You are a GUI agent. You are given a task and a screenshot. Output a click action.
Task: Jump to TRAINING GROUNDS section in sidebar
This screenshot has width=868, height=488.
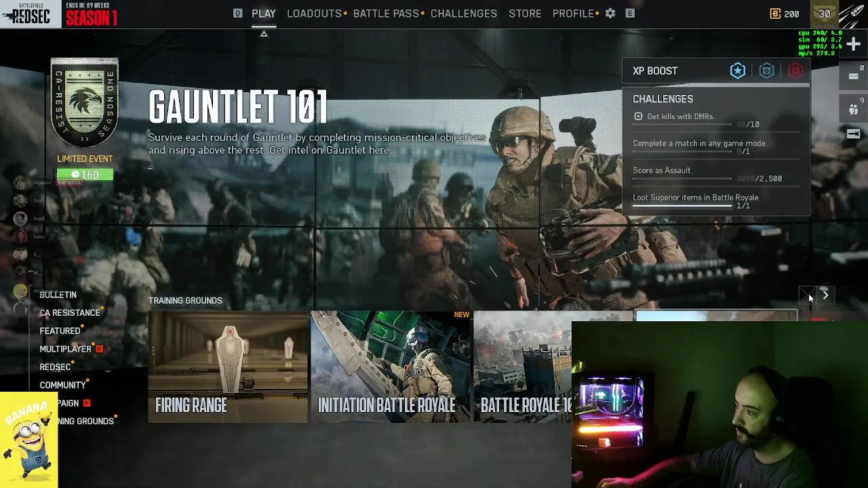click(86, 422)
